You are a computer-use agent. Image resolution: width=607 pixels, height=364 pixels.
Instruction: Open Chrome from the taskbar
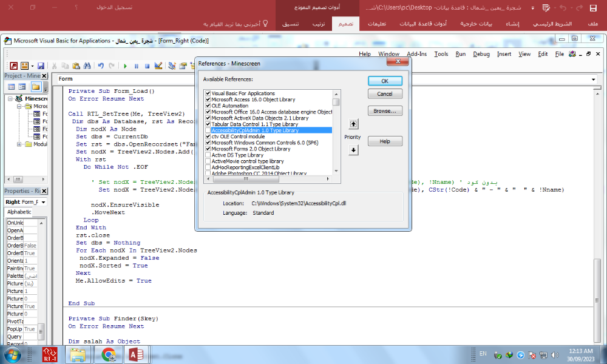(108, 355)
